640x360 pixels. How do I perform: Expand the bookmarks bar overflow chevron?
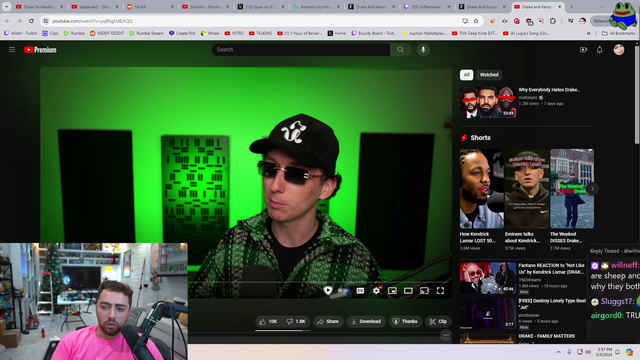(589, 33)
